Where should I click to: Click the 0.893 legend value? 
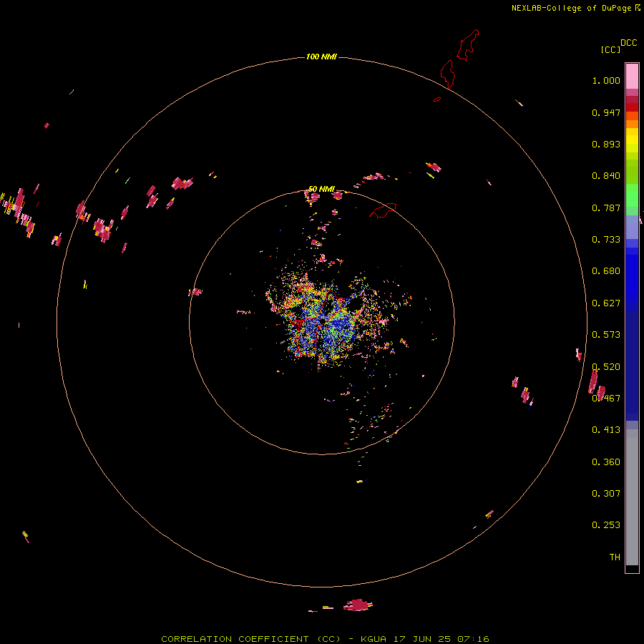coord(606,144)
